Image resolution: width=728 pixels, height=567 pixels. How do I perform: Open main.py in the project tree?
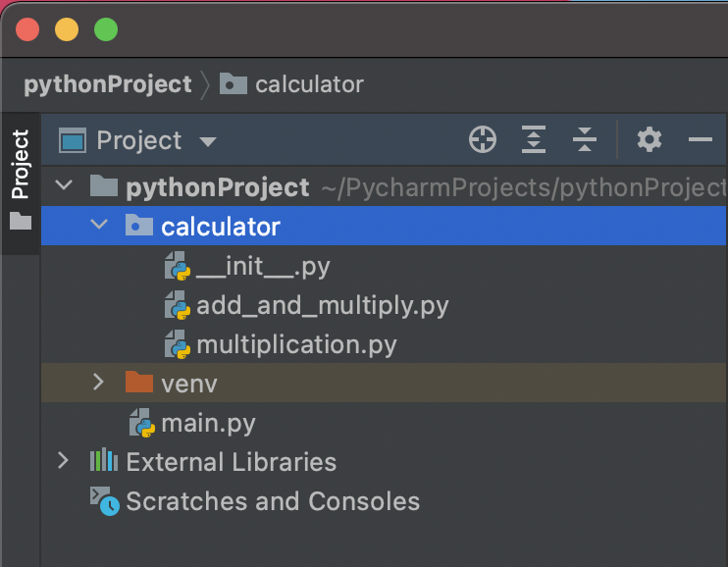(x=208, y=424)
